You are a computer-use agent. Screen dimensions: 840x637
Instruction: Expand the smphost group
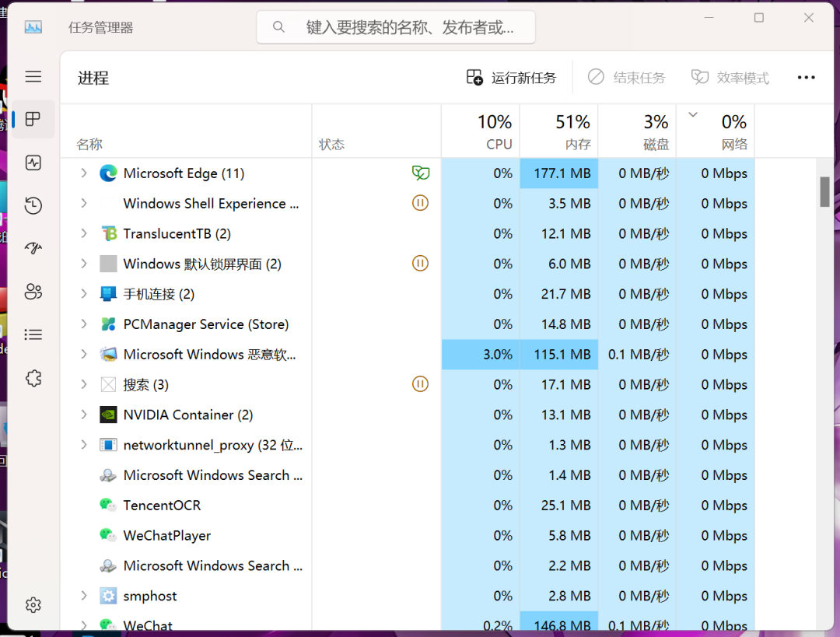pyautogui.click(x=83, y=595)
